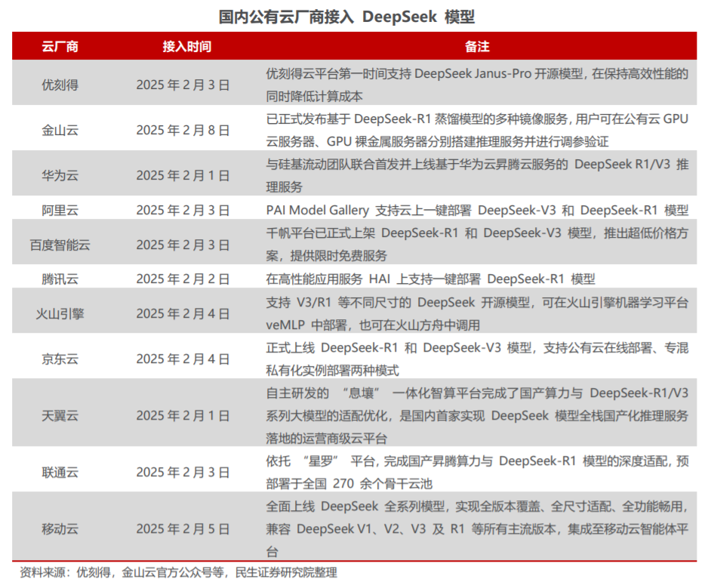Select the 华为云 vendor cell
The width and height of the screenshot is (705, 588).
tap(60, 176)
